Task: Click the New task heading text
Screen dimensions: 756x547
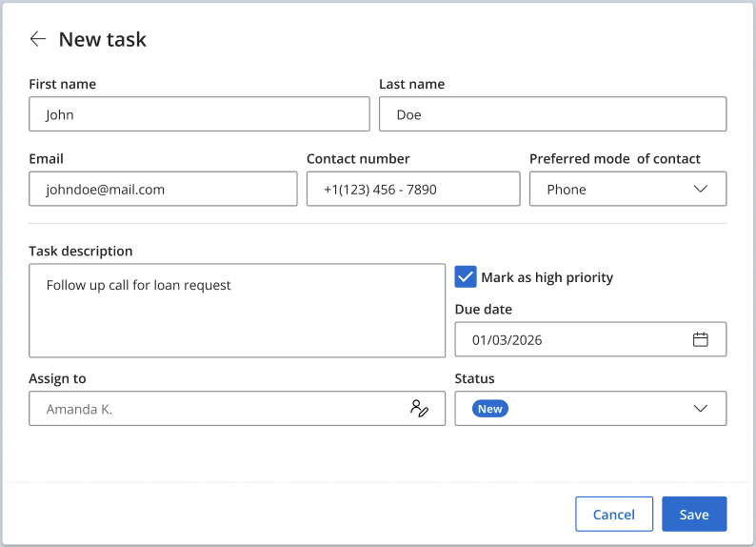Action: pos(102,39)
